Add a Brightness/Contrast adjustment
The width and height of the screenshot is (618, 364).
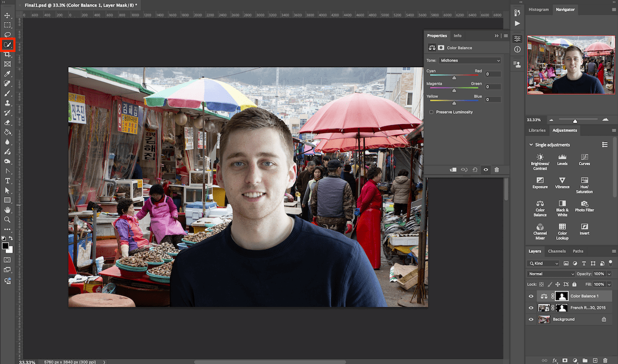540,162
